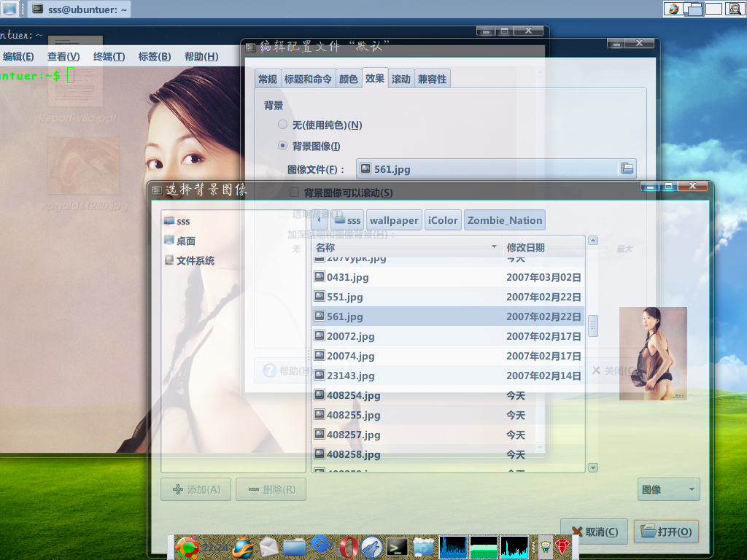The image size is (747, 560).
Task: Switch to the workspace showing the Firefox window
Action: 673,9
